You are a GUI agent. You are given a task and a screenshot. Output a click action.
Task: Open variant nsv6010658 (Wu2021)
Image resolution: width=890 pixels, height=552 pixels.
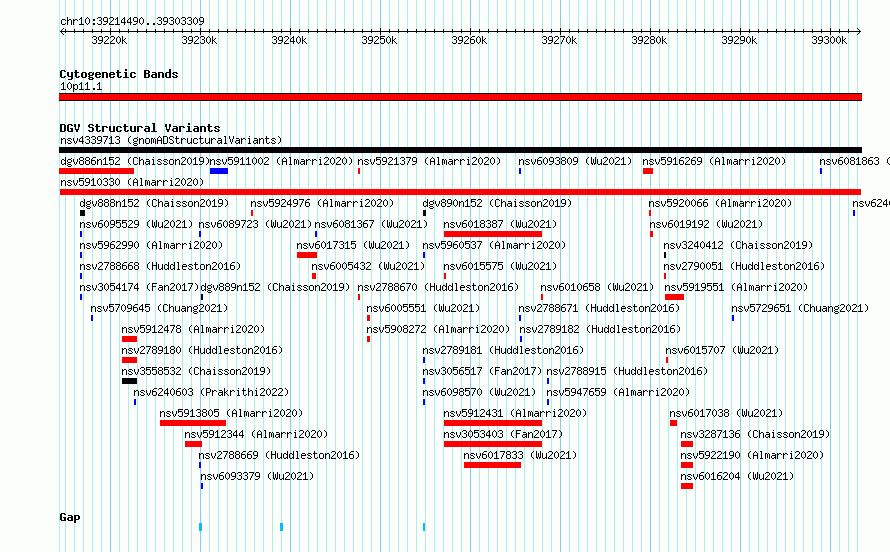[x=597, y=287]
